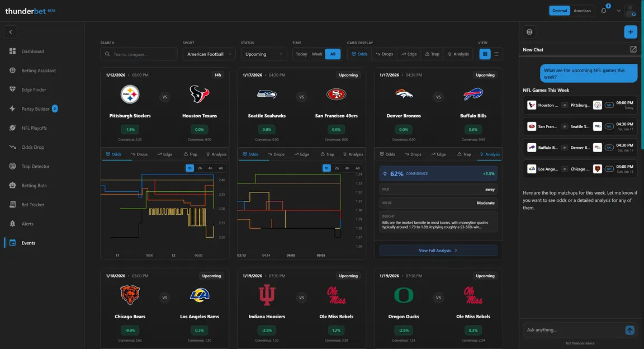
Task: Select Analysis tab on Steelers vs Texans card
Action: [x=216, y=154]
